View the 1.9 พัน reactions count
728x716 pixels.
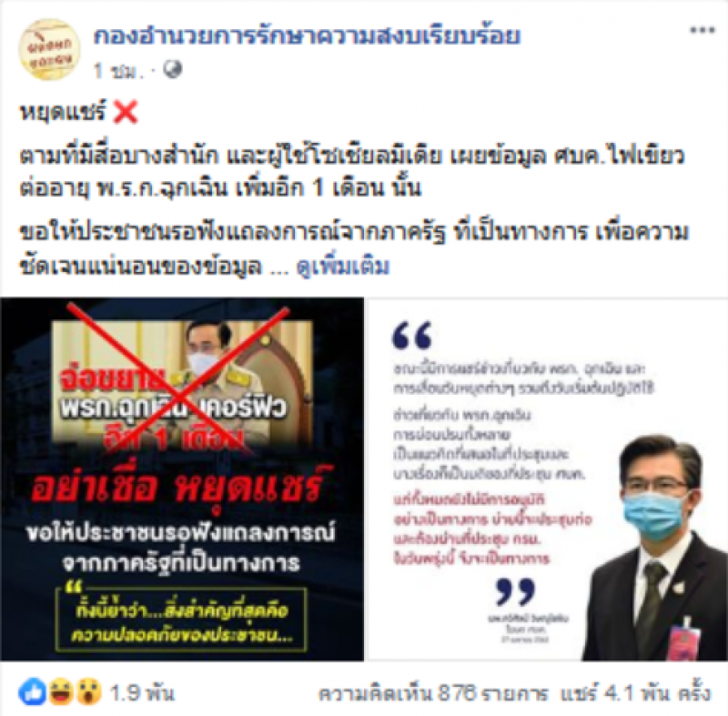(x=142, y=692)
